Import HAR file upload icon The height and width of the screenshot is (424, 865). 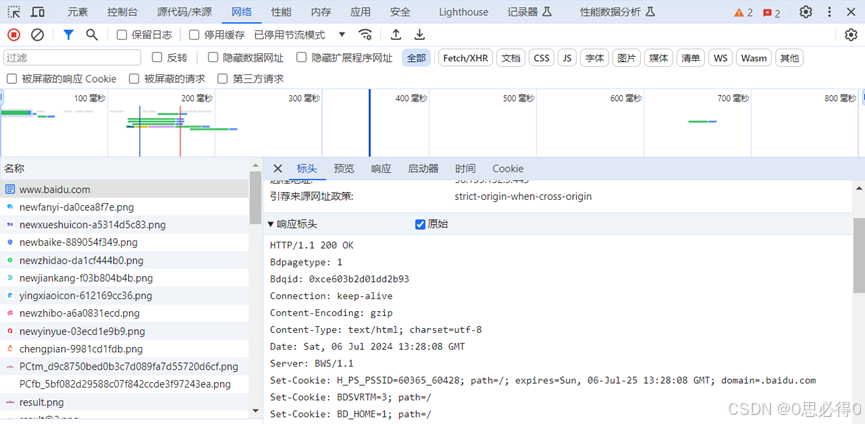pos(396,35)
